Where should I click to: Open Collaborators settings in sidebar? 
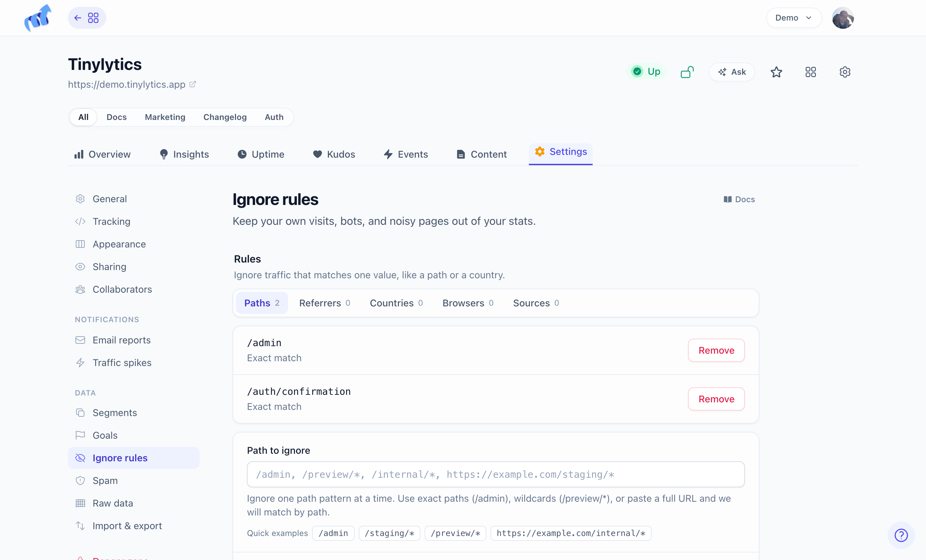coord(134,289)
